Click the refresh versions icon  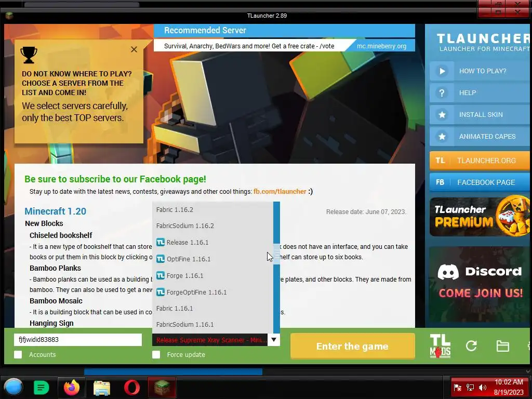pos(471,346)
